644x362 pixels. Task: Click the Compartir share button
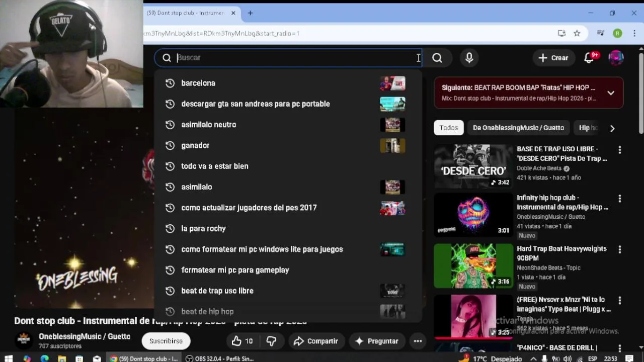(315, 341)
